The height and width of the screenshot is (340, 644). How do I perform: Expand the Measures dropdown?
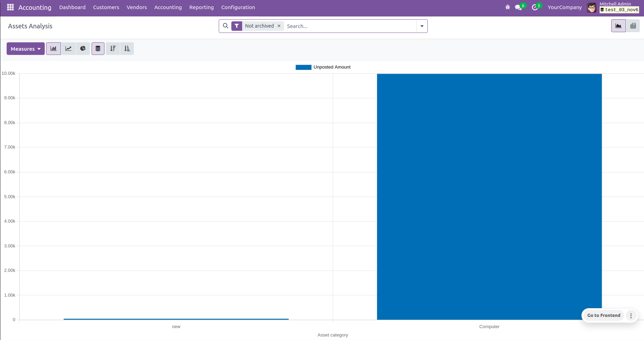coord(26,49)
